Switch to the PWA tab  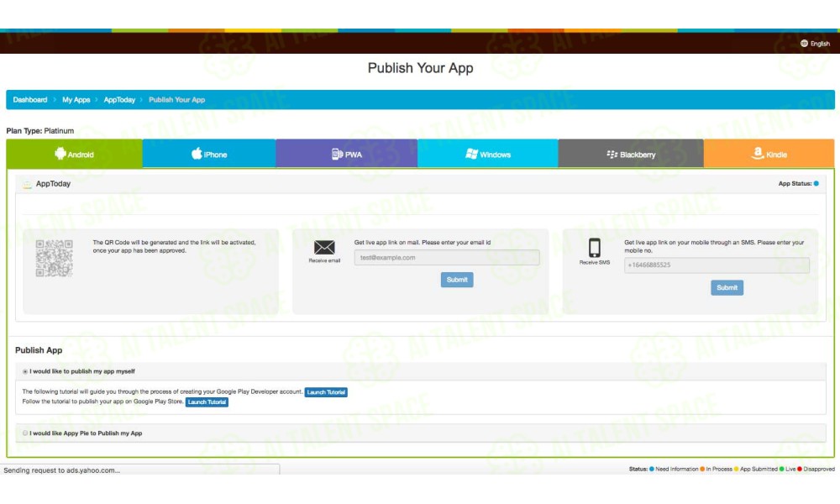pyautogui.click(x=347, y=154)
